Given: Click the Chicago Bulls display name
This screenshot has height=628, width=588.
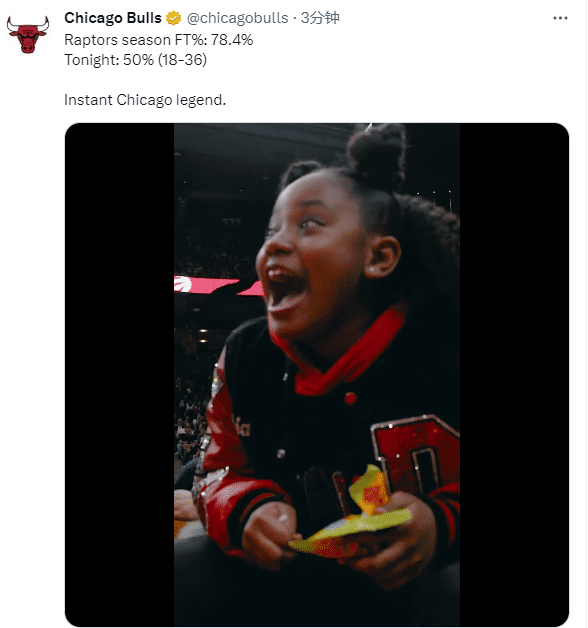Looking at the screenshot, I should tap(113, 18).
